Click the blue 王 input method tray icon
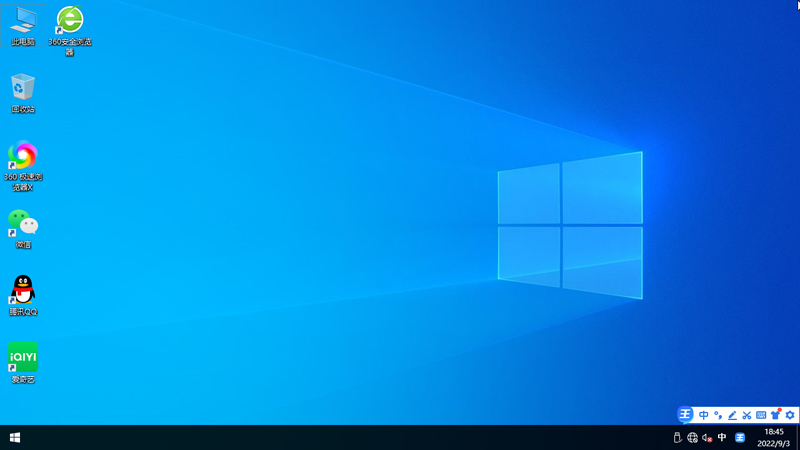This screenshot has width=800, height=450. [740, 438]
